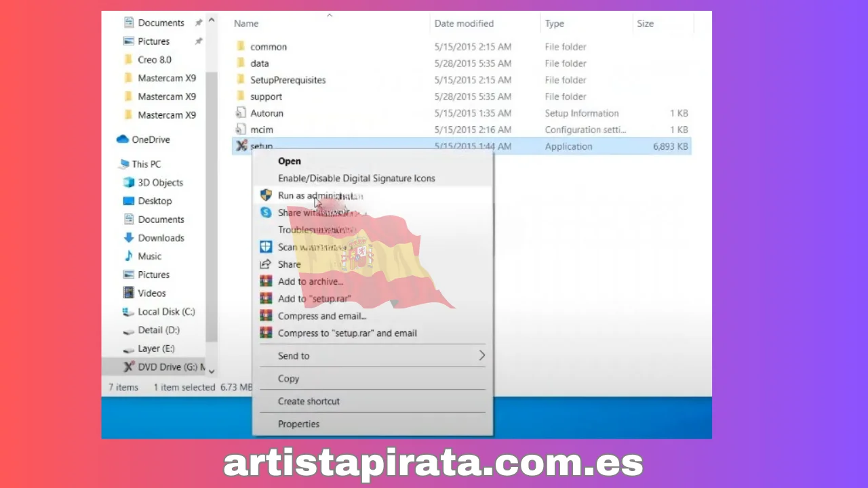The image size is (868, 488).
Task: Open pinned Documents in quick access
Action: 161,22
